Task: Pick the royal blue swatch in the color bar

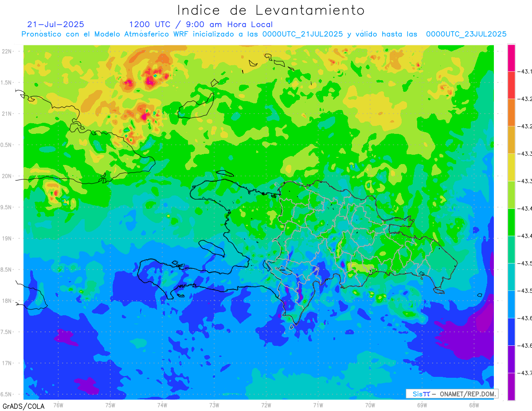Action: 511,332
